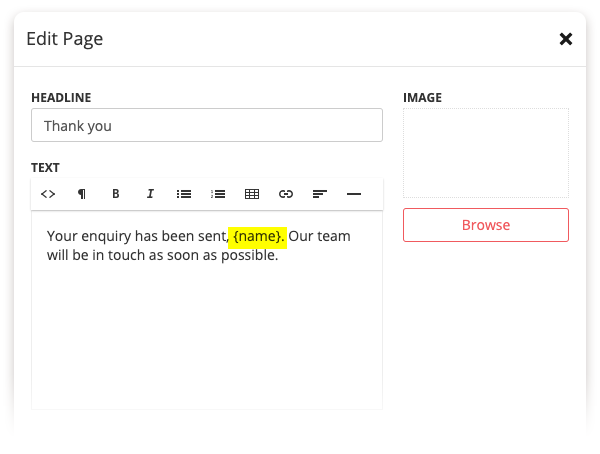Image resolution: width=600 pixels, height=454 pixels.
Task: Open the paragraph format options
Action: pos(82,194)
